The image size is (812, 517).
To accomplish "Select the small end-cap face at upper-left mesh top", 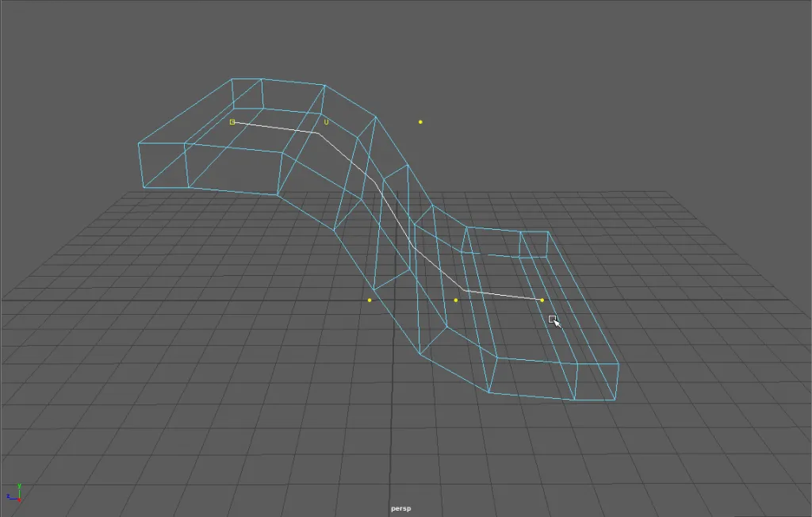I will point(247,94).
